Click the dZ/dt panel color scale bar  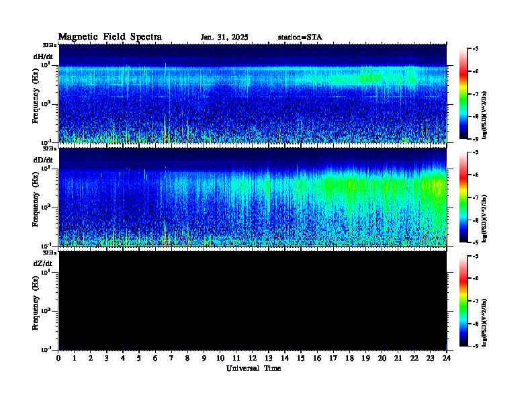463,301
